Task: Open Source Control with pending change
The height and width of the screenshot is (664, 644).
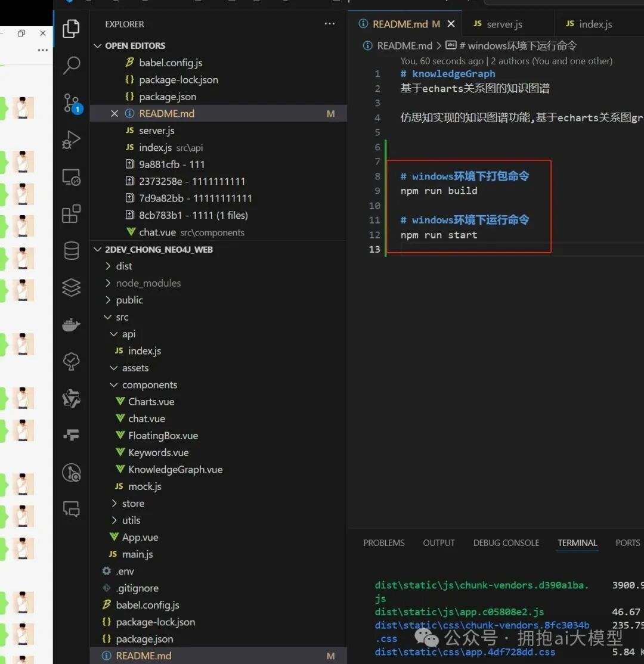Action: click(x=71, y=103)
